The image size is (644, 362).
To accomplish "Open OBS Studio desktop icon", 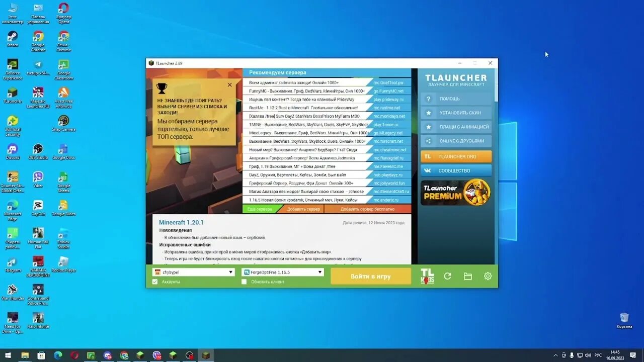I will tap(38, 151).
